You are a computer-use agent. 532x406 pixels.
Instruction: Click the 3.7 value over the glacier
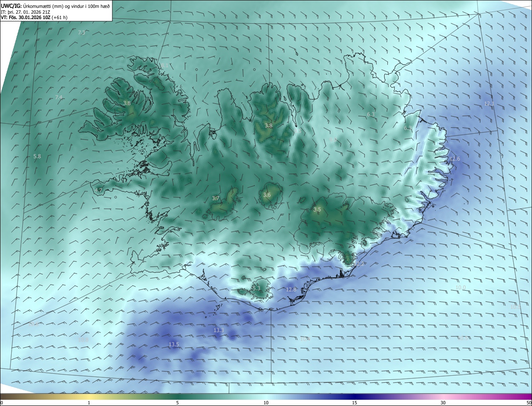(215, 198)
